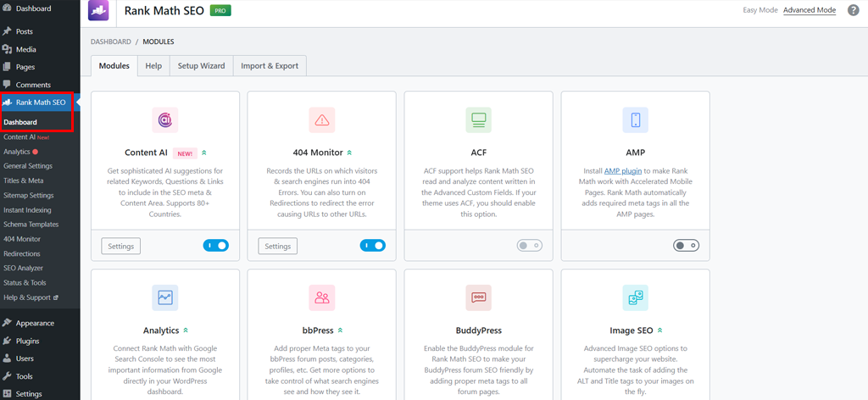This screenshot has height=400, width=868.
Task: Open Schema Templates submenu item
Action: tap(31, 225)
